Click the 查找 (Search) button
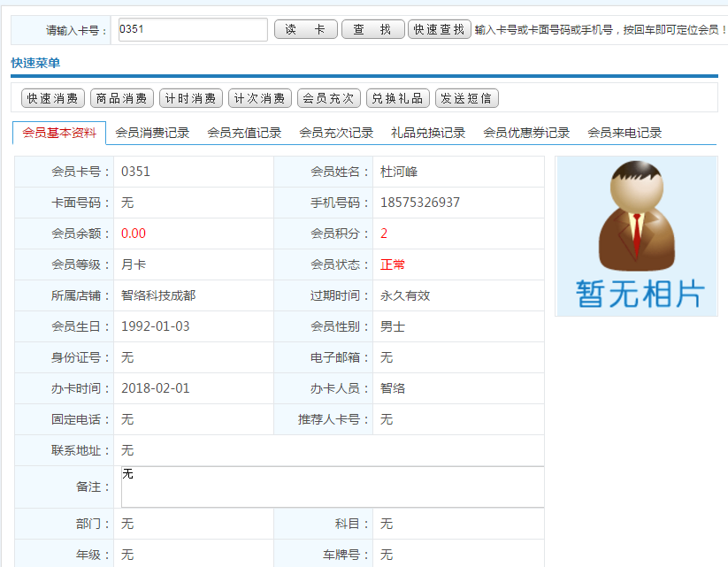 click(372, 29)
